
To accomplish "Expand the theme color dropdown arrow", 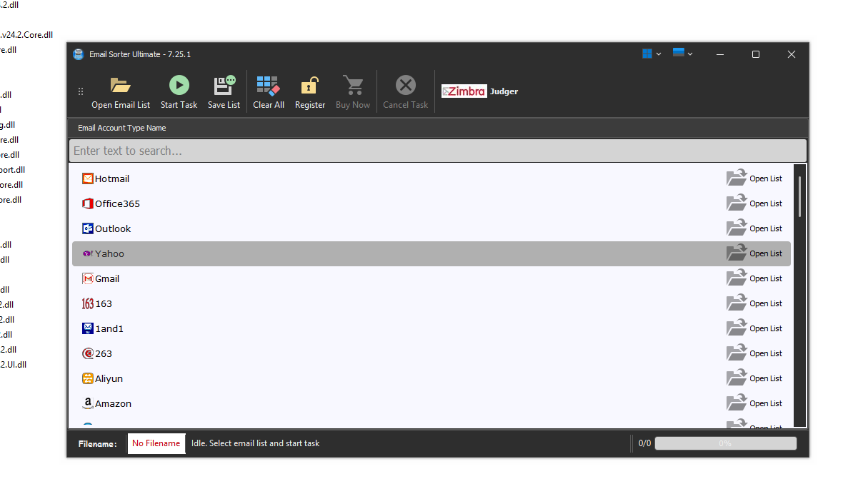I will (657, 54).
